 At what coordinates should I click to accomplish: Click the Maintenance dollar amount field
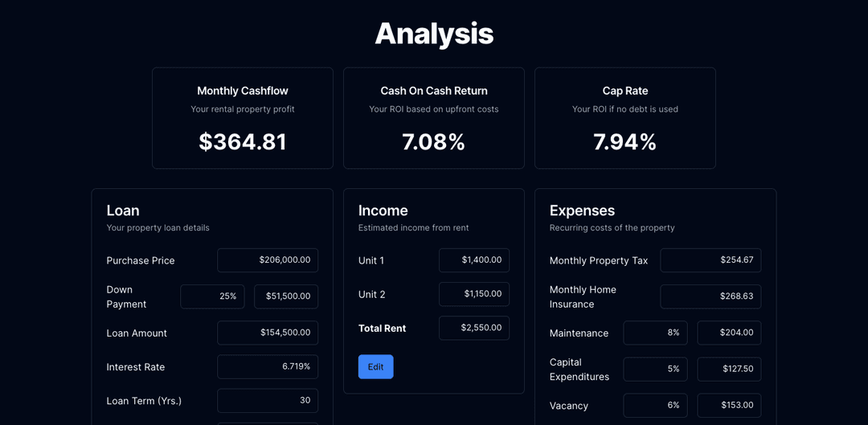point(729,333)
